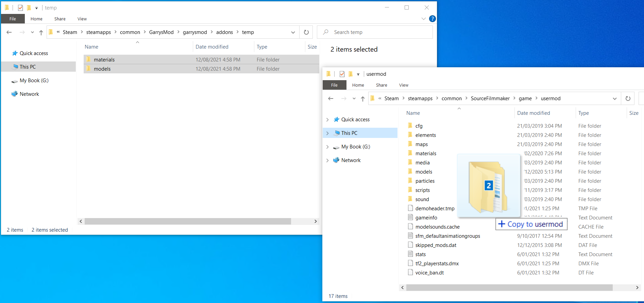Go back in temp window
Image resolution: width=644 pixels, height=303 pixels.
click(x=9, y=32)
